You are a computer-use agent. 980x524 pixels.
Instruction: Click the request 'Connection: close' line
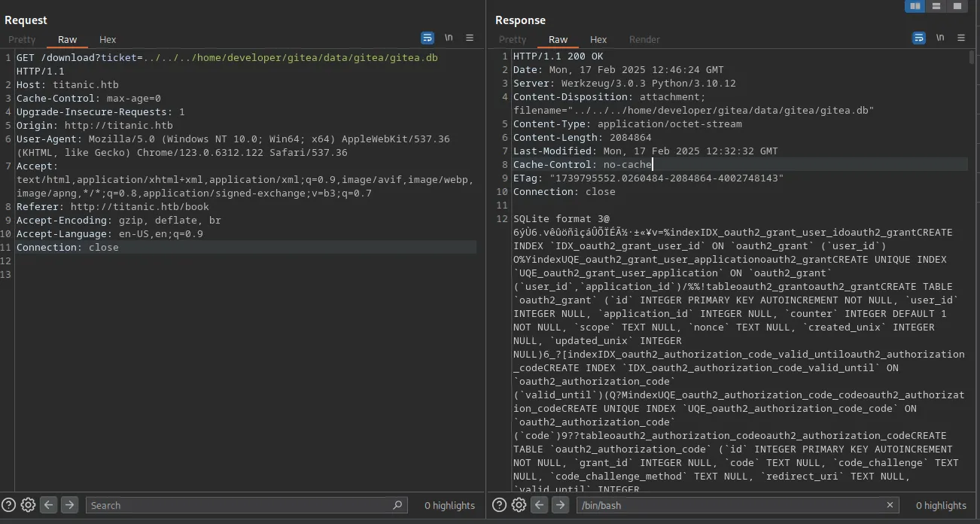[67, 247]
